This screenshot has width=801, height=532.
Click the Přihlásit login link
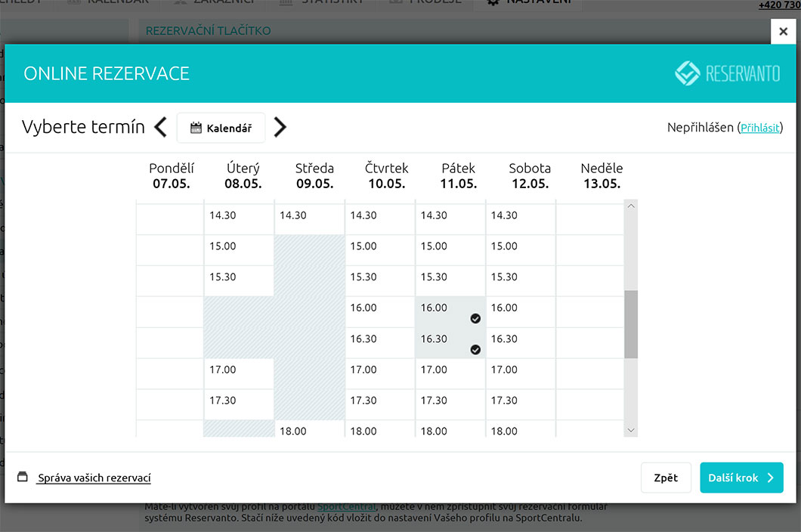pyautogui.click(x=759, y=128)
